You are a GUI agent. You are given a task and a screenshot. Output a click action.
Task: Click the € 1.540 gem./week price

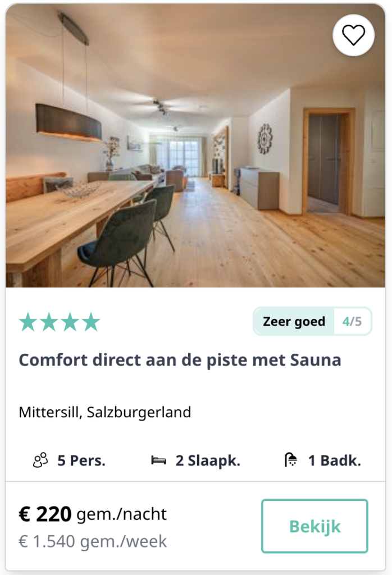coord(93,541)
